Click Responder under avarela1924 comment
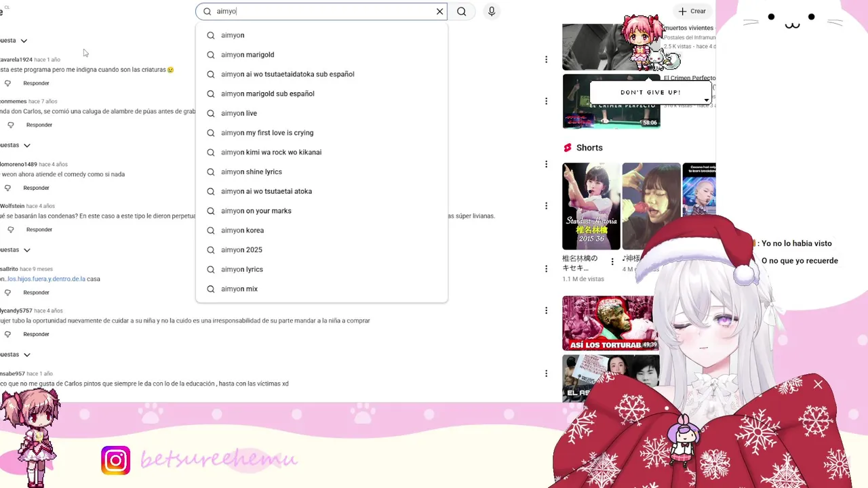The image size is (868, 488). (36, 83)
